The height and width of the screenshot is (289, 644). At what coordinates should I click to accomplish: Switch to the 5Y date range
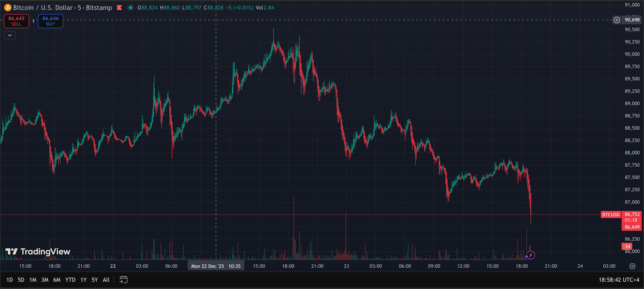point(95,280)
